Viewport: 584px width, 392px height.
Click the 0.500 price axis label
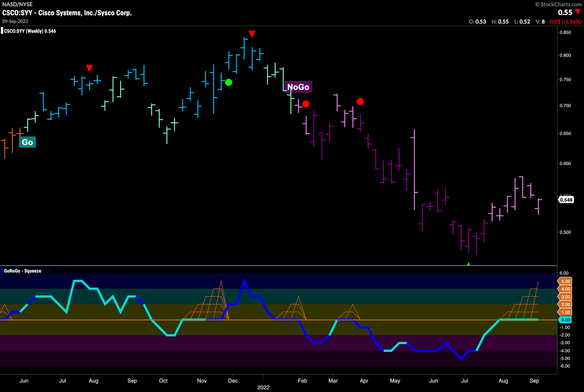(x=565, y=232)
